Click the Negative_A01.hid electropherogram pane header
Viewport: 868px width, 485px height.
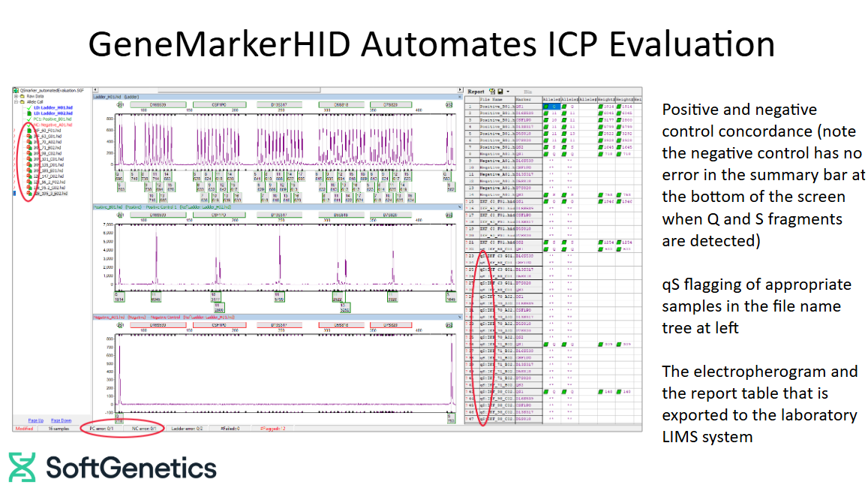point(277,318)
